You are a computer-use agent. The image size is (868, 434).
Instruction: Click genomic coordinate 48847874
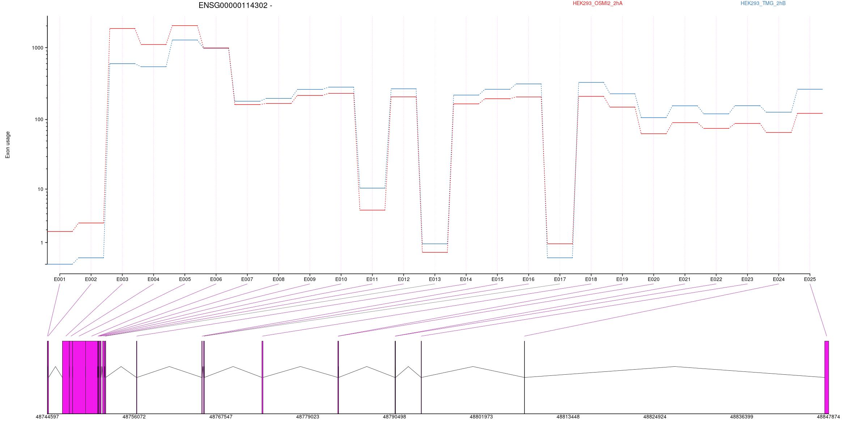coord(829,417)
